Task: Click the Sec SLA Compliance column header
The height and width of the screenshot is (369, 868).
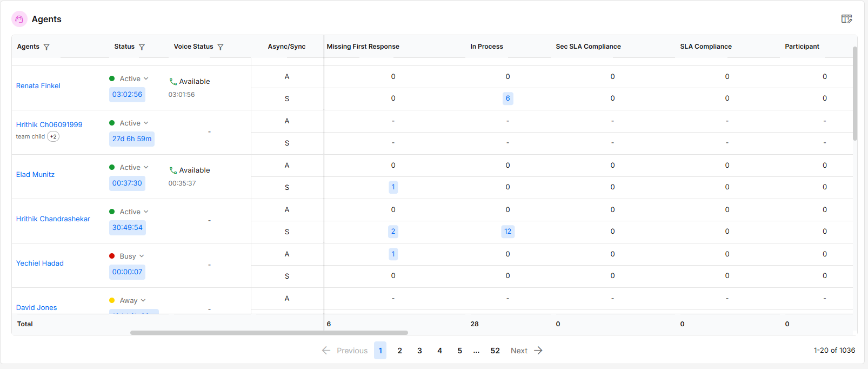Action: [x=588, y=47]
